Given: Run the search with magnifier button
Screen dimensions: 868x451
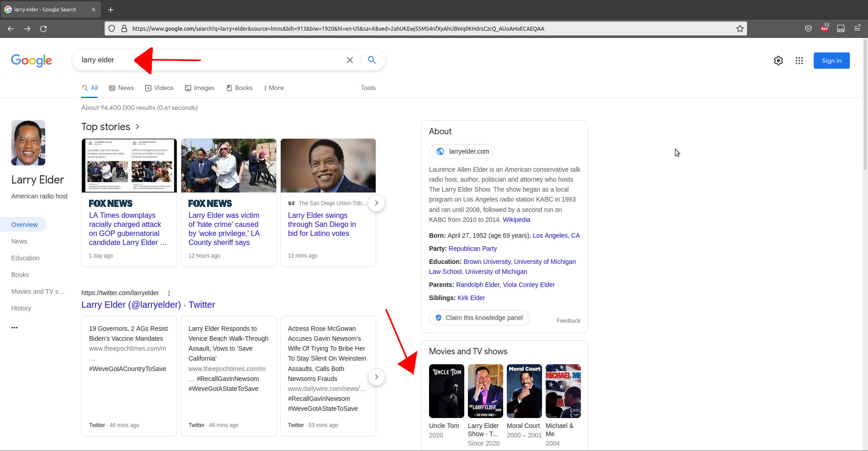Looking at the screenshot, I should point(372,60).
